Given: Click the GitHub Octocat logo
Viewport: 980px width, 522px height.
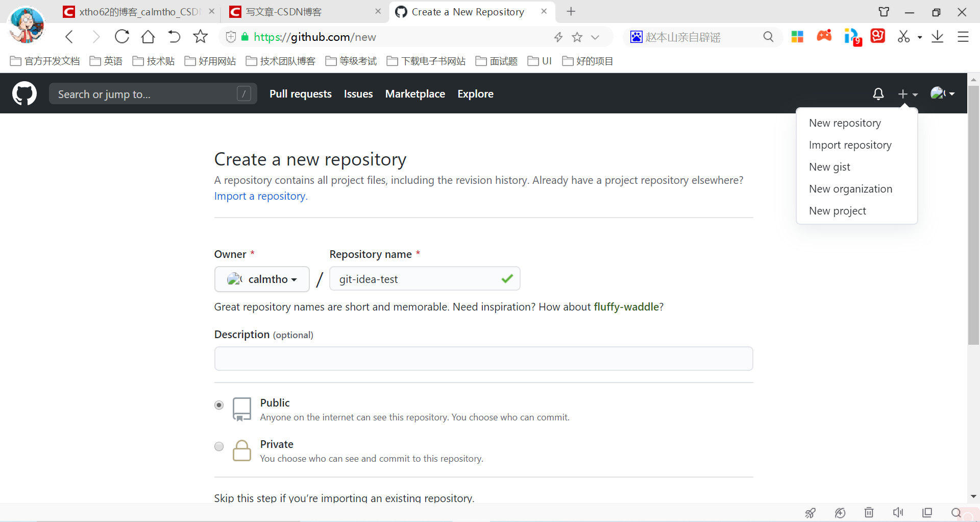Looking at the screenshot, I should (x=24, y=93).
